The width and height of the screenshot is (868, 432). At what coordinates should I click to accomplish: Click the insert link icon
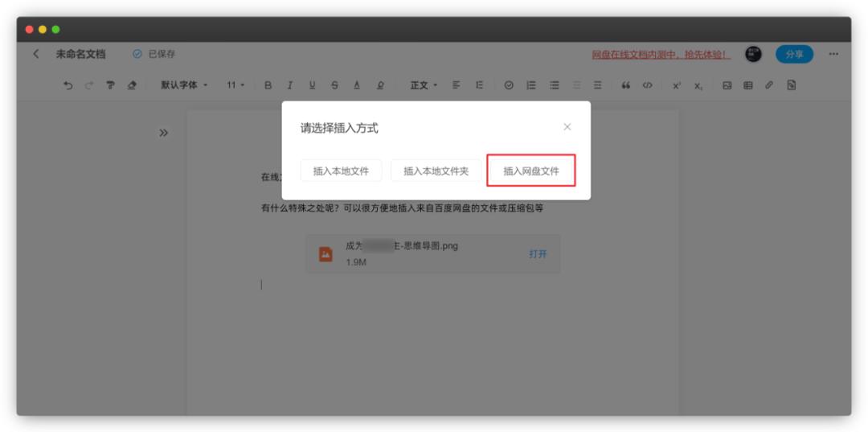[769, 85]
